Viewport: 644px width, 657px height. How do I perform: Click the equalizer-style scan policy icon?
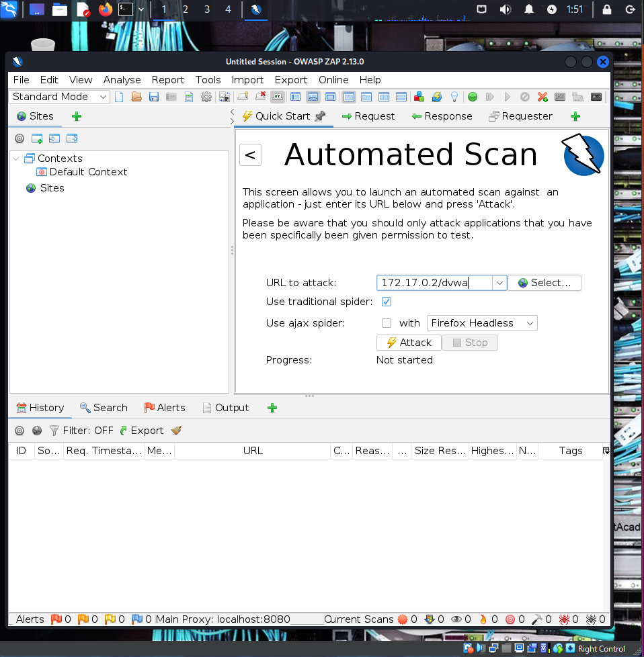point(560,97)
